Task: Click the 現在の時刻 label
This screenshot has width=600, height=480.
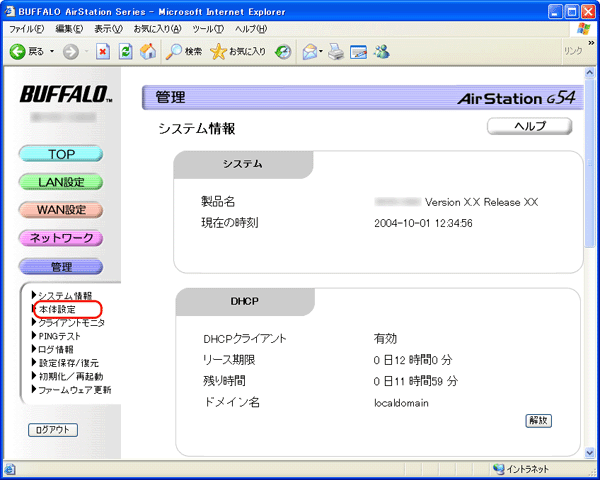Action: tap(230, 223)
